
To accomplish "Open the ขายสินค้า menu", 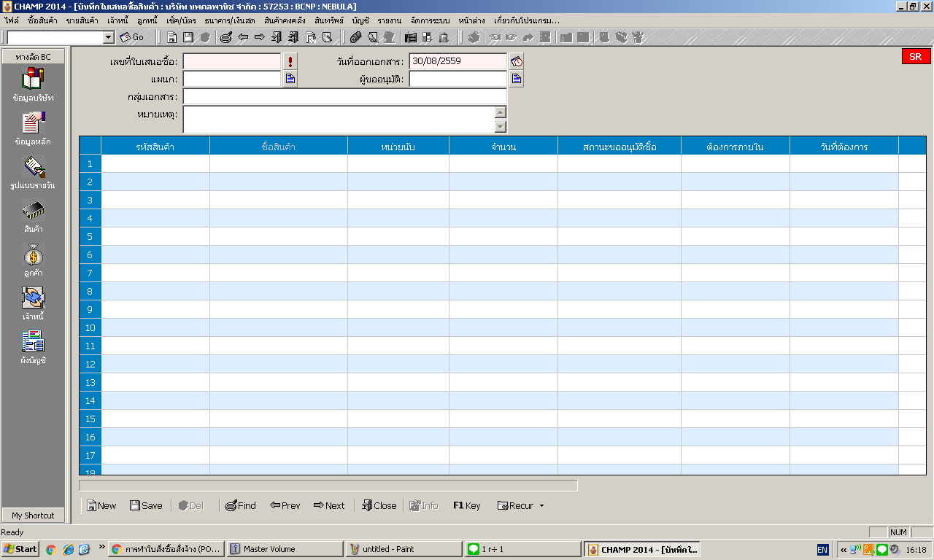I will [82, 20].
